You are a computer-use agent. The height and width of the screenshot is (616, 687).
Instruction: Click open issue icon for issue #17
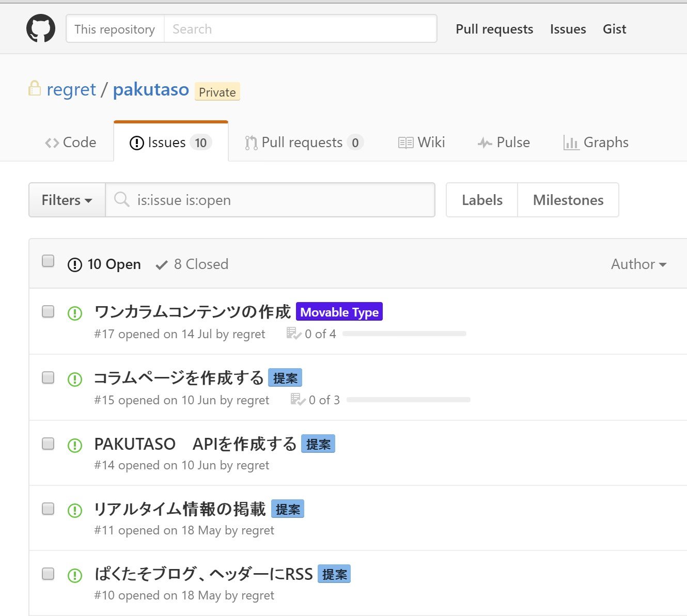point(75,313)
